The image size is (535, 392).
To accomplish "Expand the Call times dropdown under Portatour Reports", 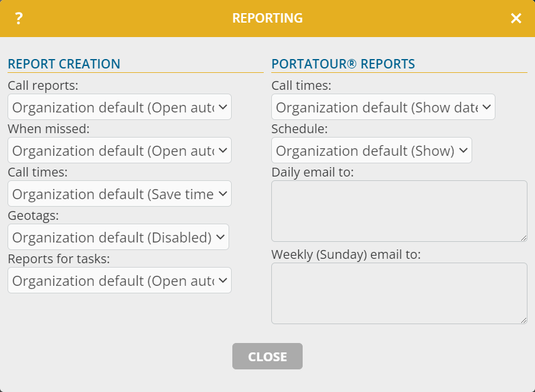I will [x=383, y=107].
